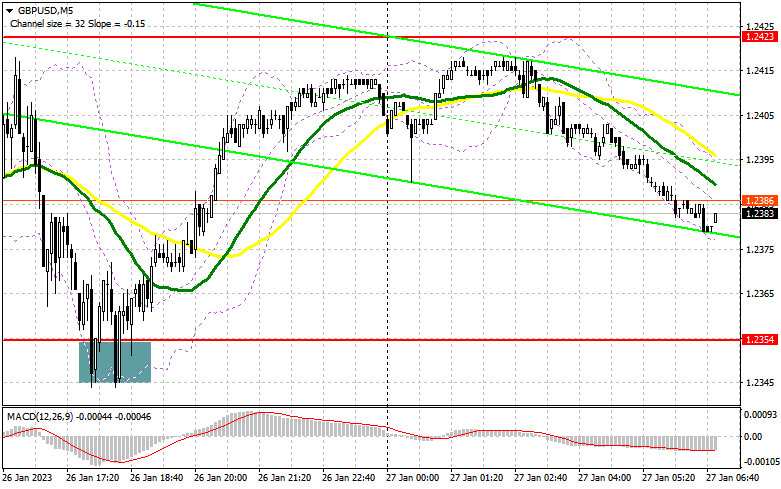Click the '27 Jan 04:00' time label
This screenshot has height=489, width=781.
point(605,478)
